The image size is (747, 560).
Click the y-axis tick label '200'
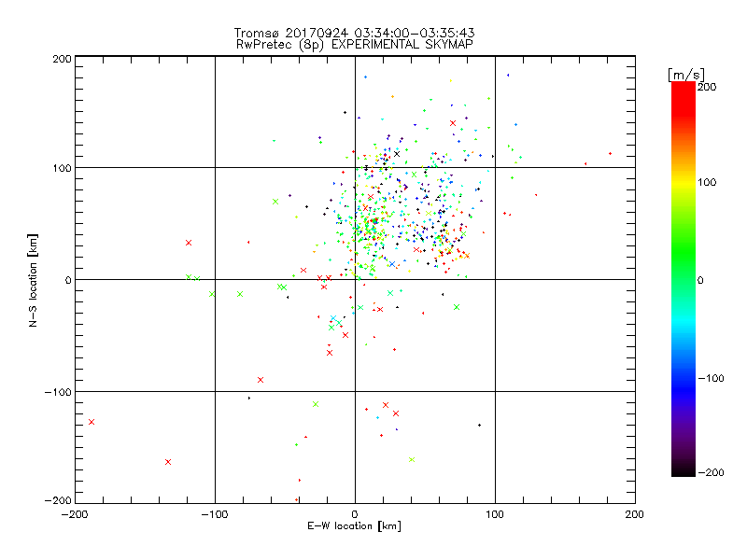62,59
